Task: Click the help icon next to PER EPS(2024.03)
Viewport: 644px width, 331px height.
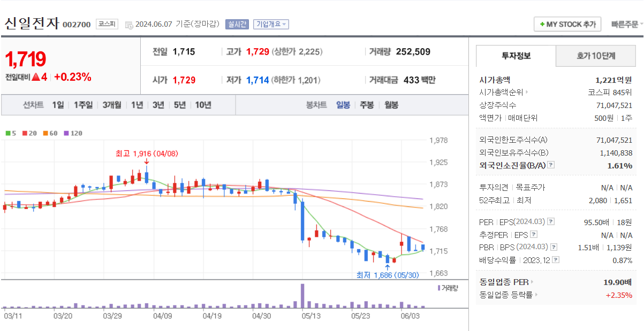Action: [x=551, y=221]
